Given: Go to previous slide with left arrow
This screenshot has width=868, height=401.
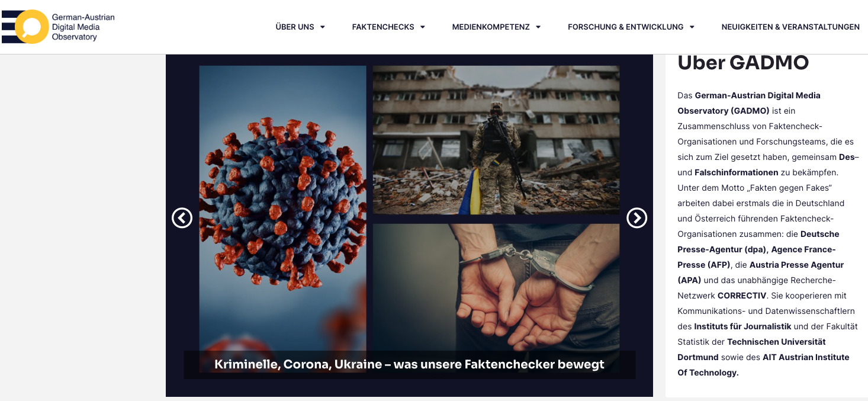Looking at the screenshot, I should (182, 218).
